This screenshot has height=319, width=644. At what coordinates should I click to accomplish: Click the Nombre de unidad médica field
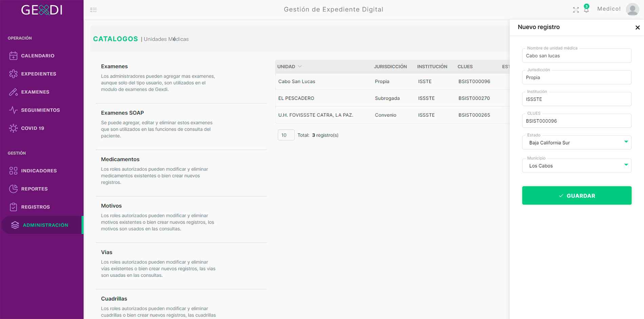pos(577,56)
